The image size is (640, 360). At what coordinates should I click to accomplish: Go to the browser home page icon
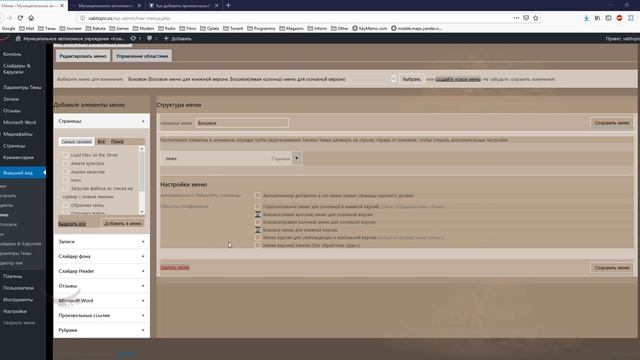click(x=31, y=18)
